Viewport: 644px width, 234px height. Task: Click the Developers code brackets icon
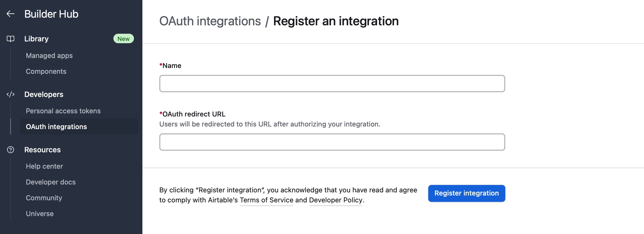[x=11, y=94]
